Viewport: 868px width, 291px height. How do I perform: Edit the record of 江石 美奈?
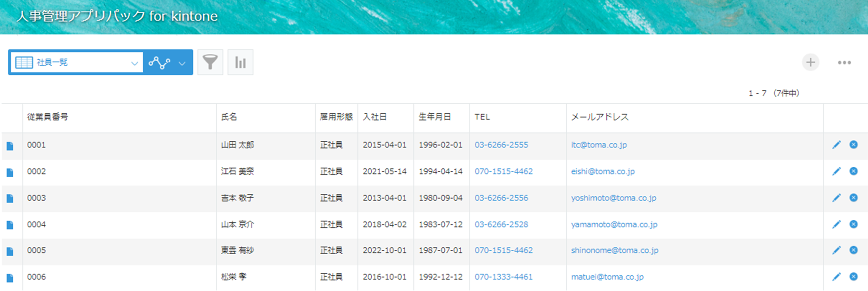coord(836,171)
